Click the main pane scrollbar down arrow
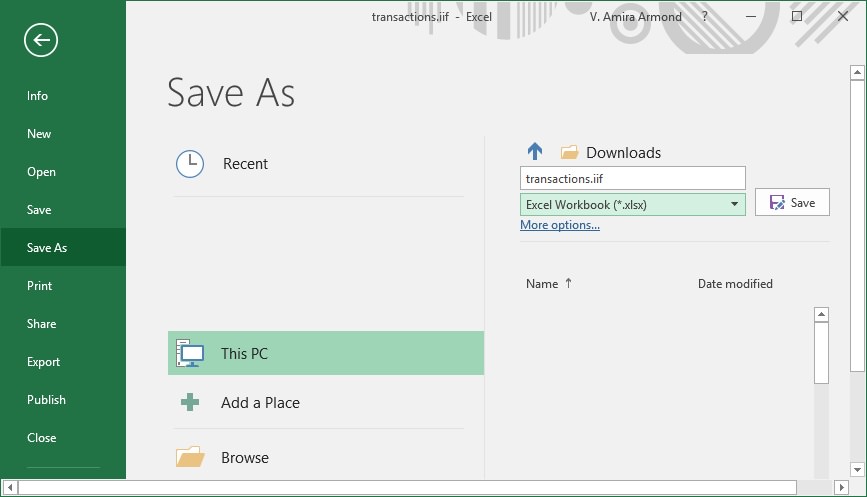 [857, 470]
